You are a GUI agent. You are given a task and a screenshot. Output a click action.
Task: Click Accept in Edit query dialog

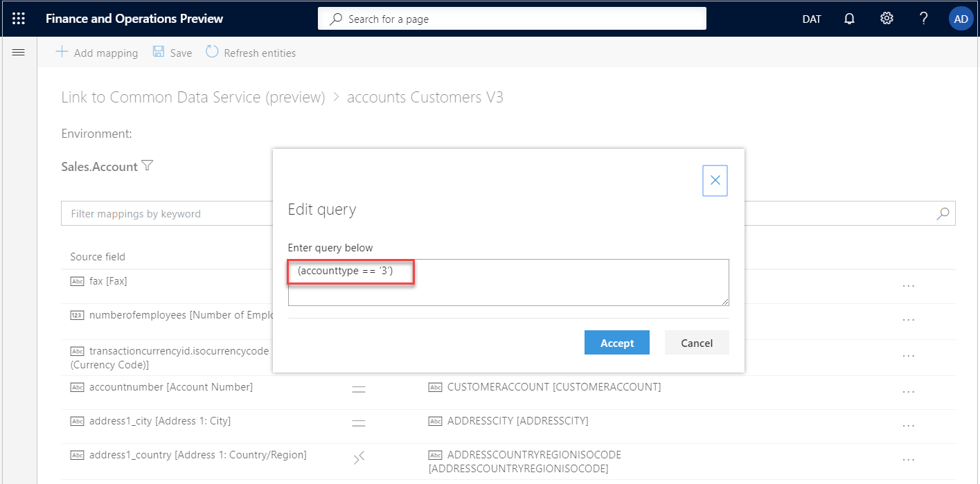(x=616, y=343)
